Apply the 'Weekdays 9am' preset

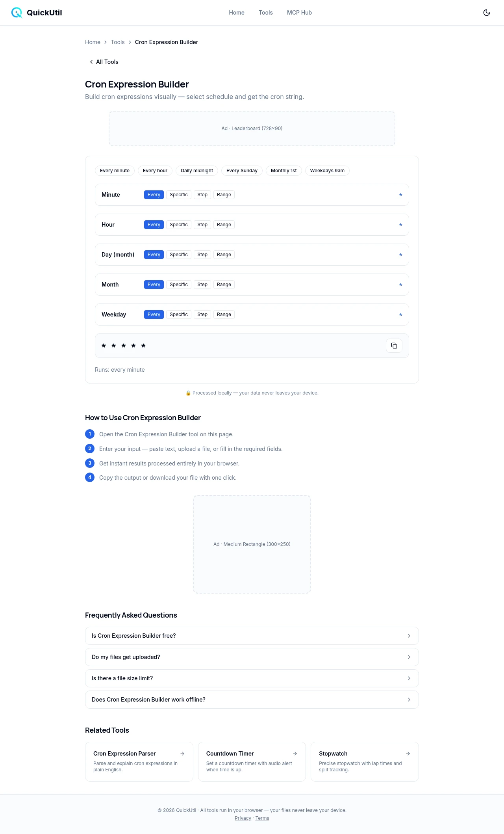327,171
